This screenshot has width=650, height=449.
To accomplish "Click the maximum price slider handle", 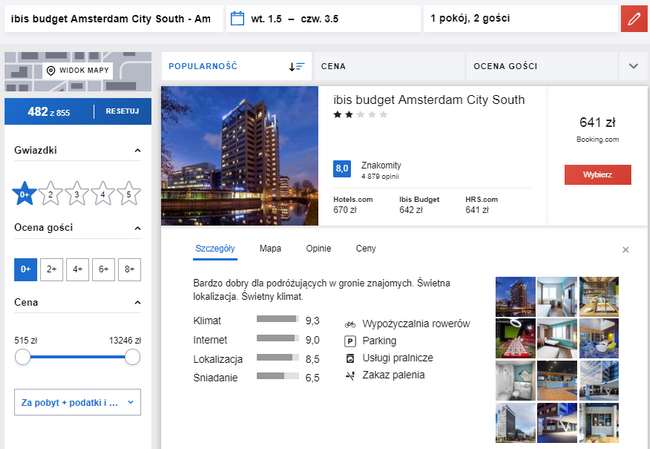I will pyautogui.click(x=133, y=357).
